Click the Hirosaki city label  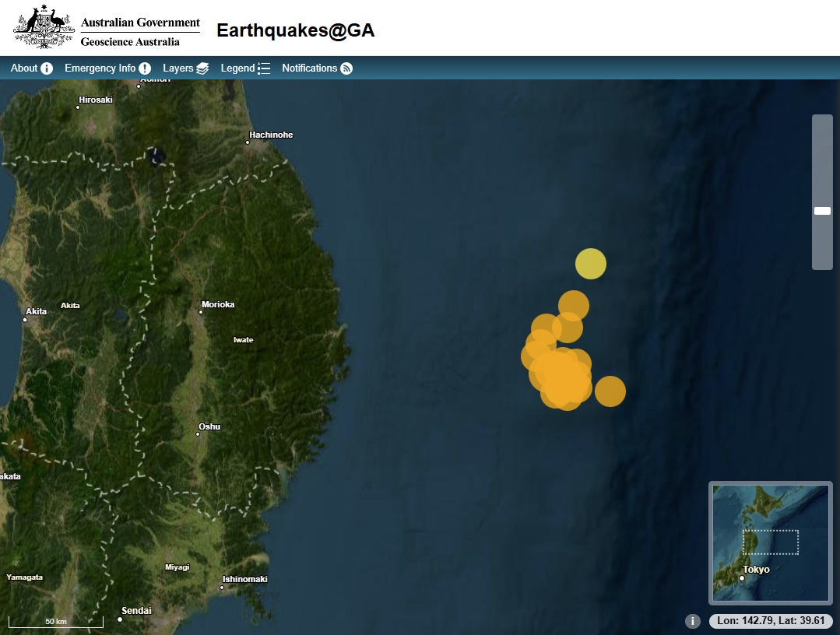(x=95, y=100)
